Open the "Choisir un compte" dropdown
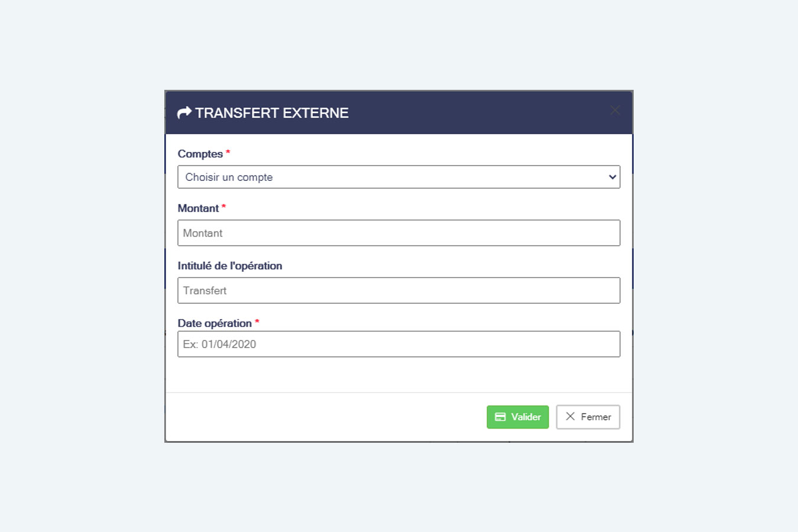798x532 pixels. [x=390, y=177]
